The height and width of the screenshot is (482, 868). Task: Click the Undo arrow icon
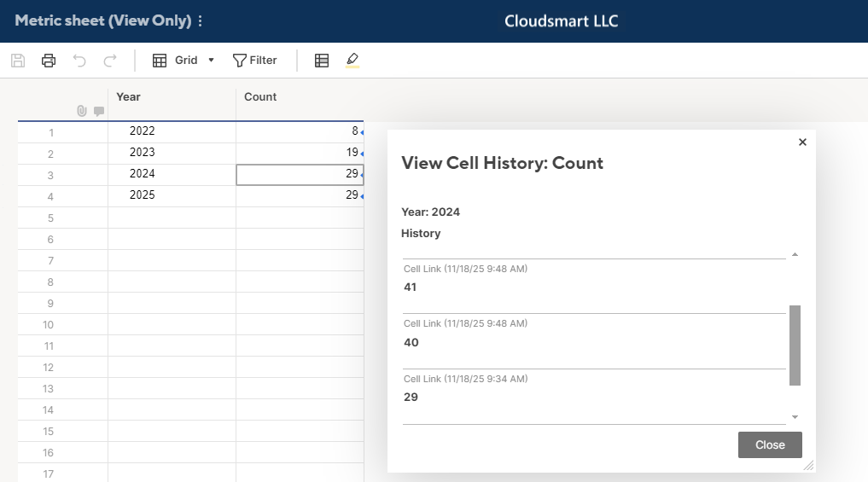[79, 61]
